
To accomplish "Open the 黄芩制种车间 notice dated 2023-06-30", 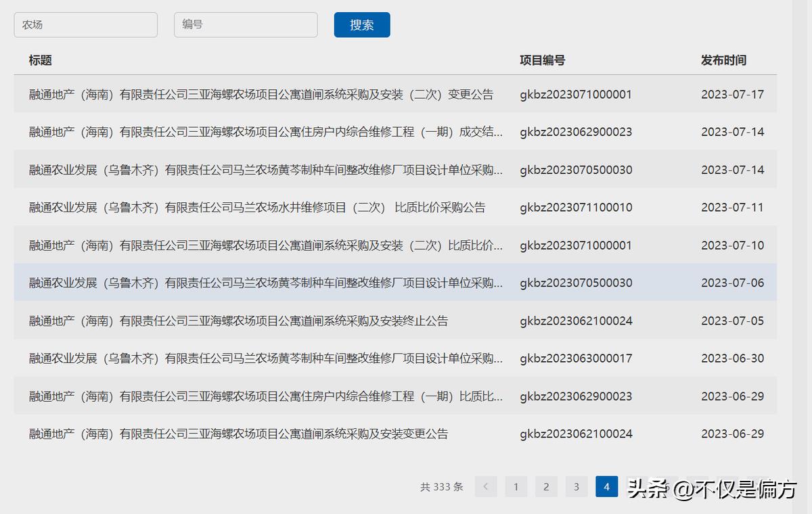I will tap(265, 358).
